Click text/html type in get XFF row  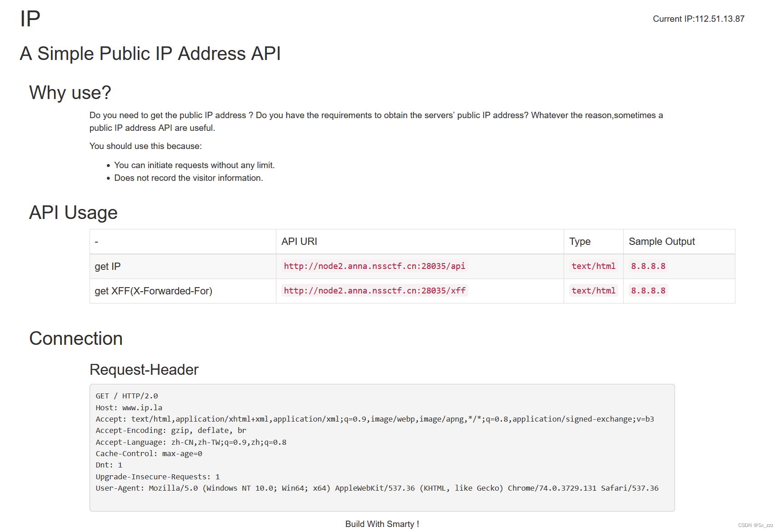click(x=594, y=291)
